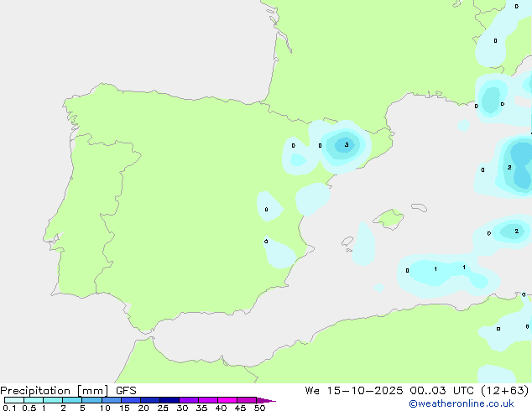Select the 40–45 mm magenta legend swatch

[227, 400]
